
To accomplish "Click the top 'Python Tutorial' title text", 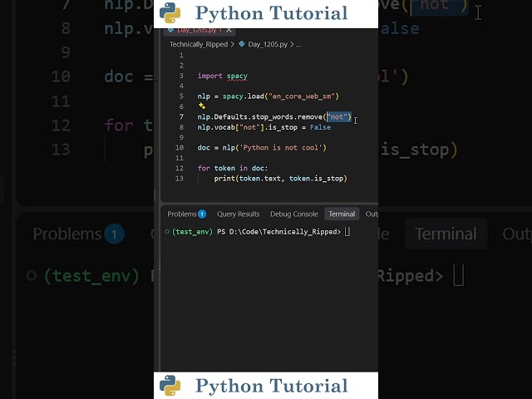I will 272,13.
